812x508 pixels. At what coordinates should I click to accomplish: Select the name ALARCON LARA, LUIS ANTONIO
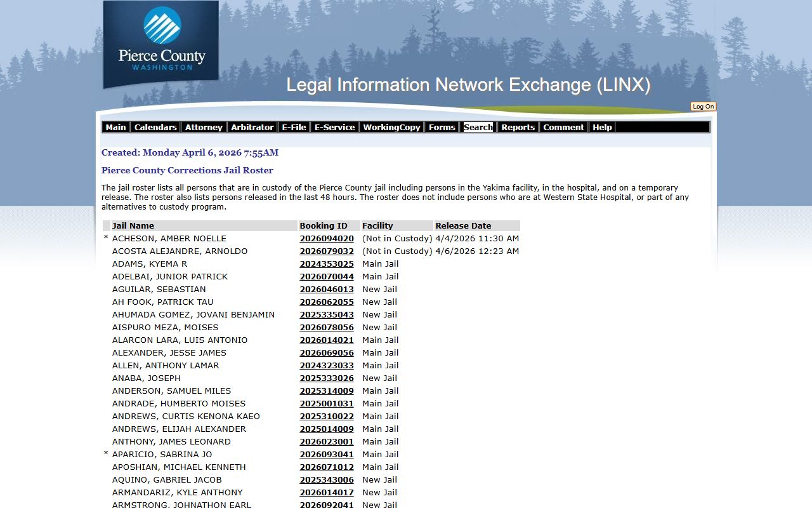click(x=180, y=340)
